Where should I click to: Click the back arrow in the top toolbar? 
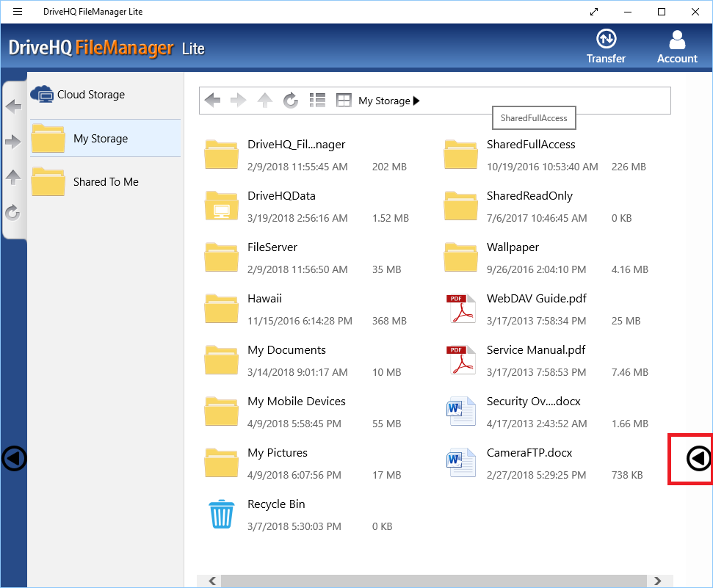[x=212, y=100]
